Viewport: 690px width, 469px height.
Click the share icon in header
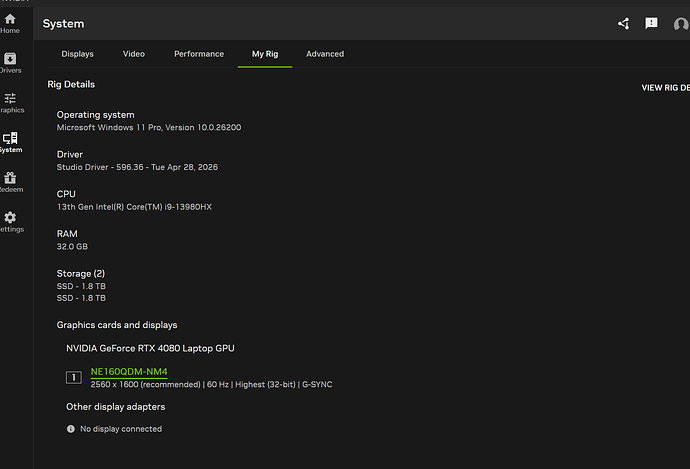[x=624, y=23]
